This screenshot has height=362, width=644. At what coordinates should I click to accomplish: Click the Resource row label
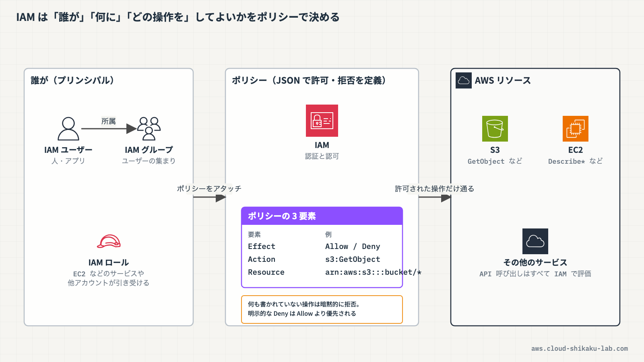point(266,272)
